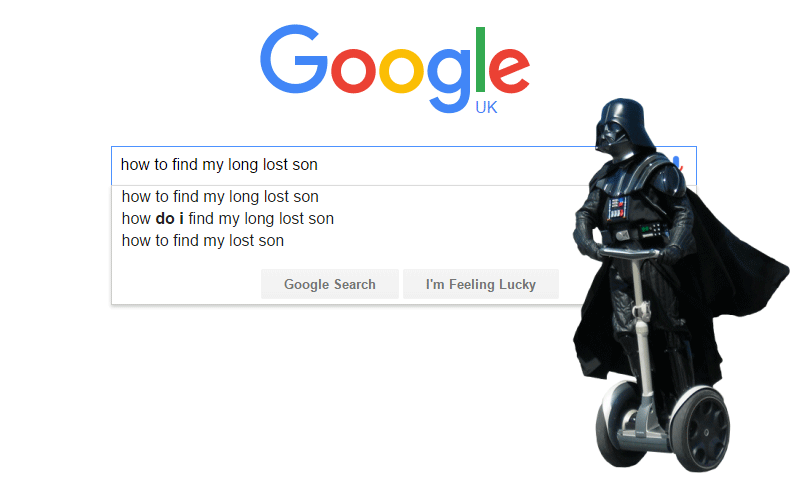Click the Google Search button
Viewport: 800px width, 500px height.
(330, 284)
